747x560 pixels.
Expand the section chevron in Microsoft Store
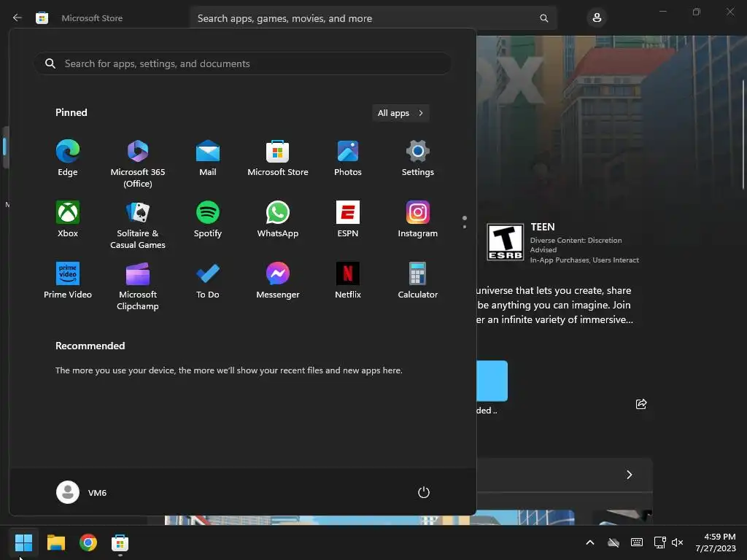630,475
